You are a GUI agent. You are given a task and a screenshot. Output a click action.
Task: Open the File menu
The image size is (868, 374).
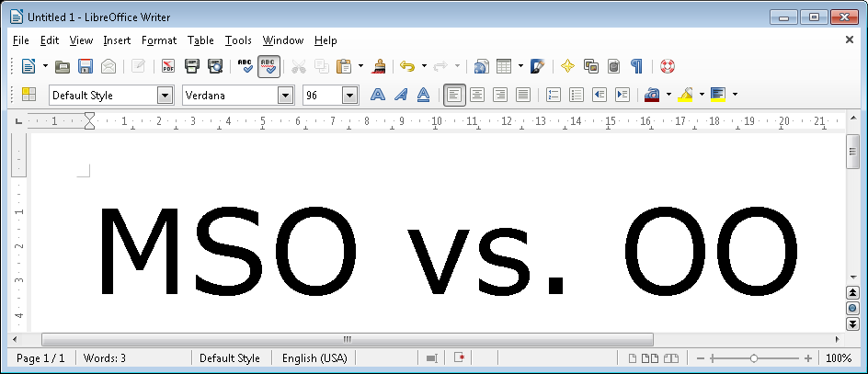20,40
